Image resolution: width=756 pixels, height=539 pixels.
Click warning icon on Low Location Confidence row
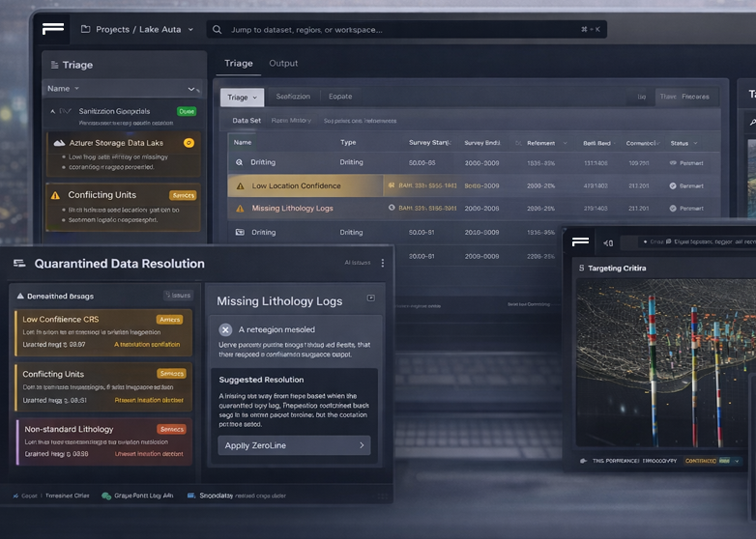pyautogui.click(x=240, y=185)
